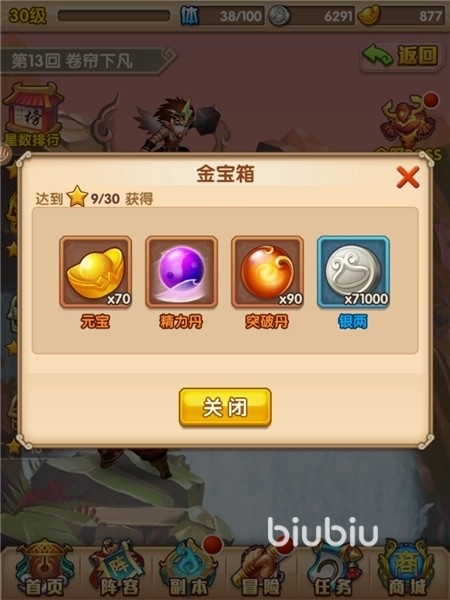Image resolution: width=450 pixels, height=600 pixels.
Task: Select the 第13回 卷帘下凡 chapter banner
Action: tap(88, 60)
